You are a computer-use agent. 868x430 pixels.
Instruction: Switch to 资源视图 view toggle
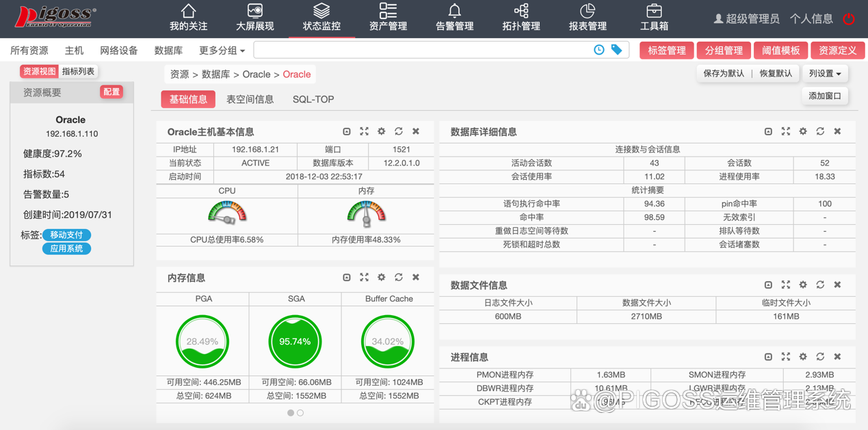pyautogui.click(x=39, y=71)
